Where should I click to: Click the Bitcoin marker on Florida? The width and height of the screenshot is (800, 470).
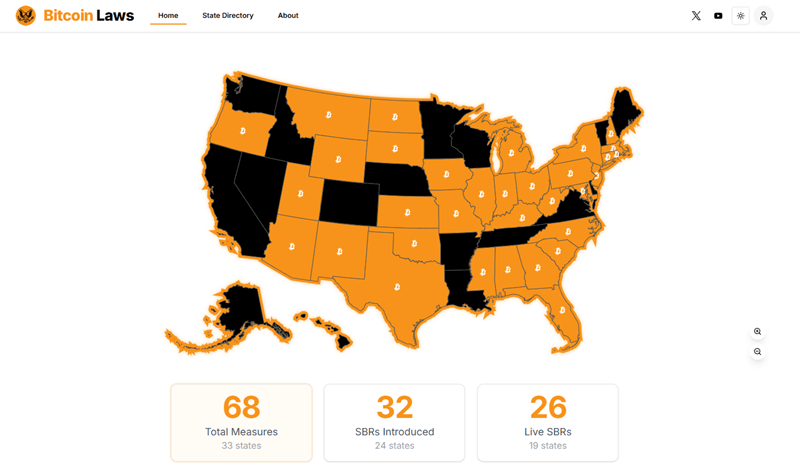pyautogui.click(x=562, y=310)
